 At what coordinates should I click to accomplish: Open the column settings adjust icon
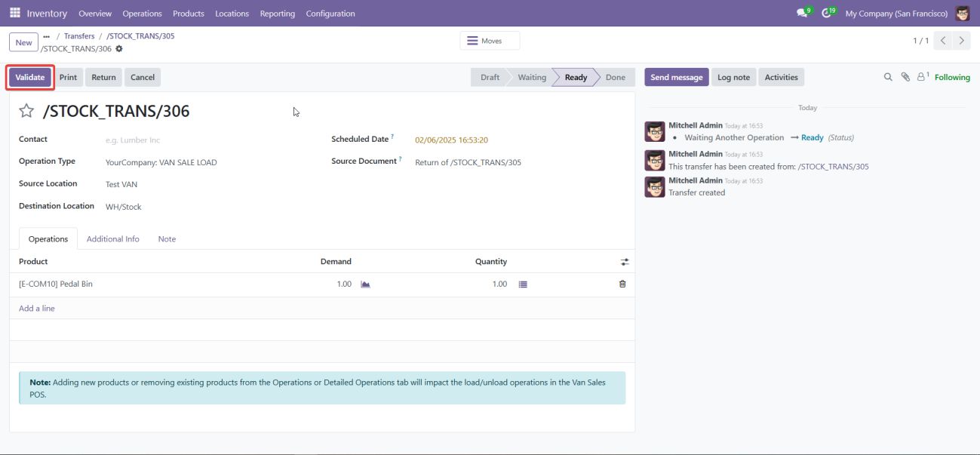coord(625,262)
